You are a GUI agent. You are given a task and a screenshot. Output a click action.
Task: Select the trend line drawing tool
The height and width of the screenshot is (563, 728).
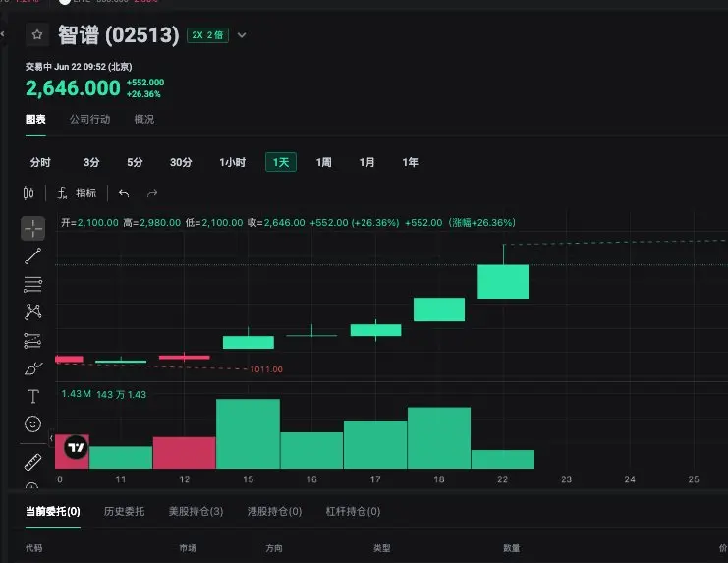tap(33, 255)
